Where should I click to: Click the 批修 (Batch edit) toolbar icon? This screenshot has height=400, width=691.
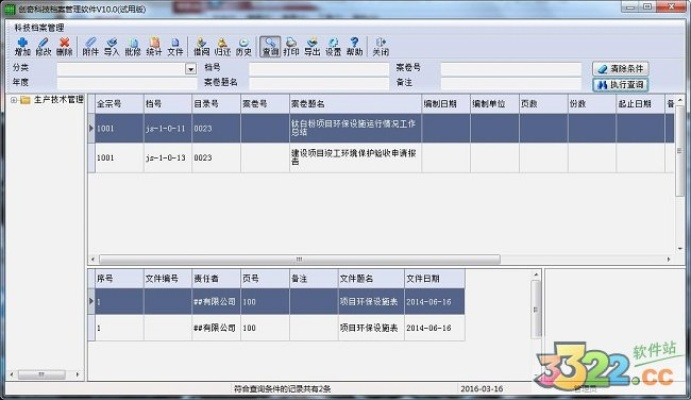(x=133, y=47)
